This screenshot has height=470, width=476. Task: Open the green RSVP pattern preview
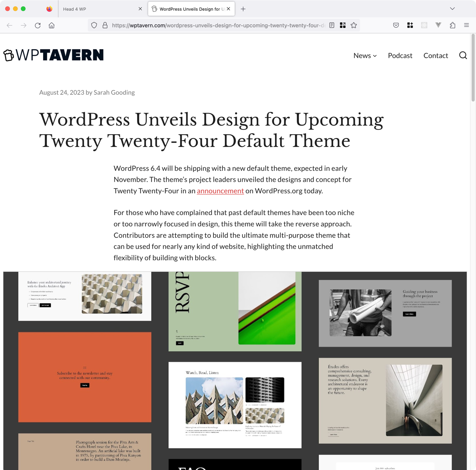(x=235, y=311)
